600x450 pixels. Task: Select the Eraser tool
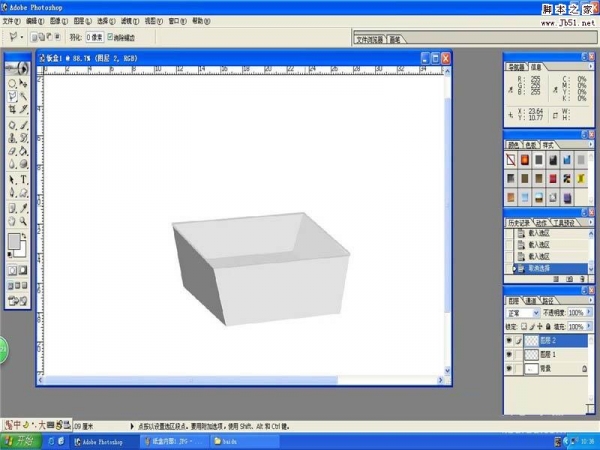point(12,151)
